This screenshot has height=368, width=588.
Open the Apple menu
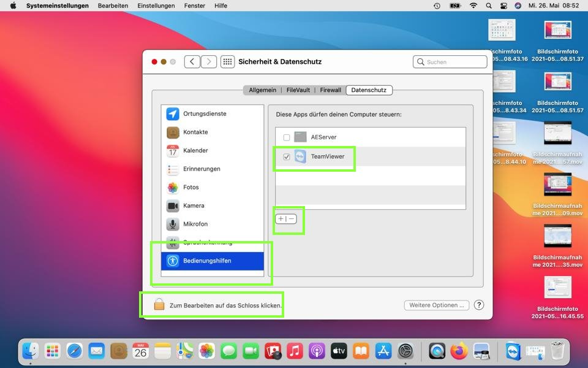pos(13,6)
